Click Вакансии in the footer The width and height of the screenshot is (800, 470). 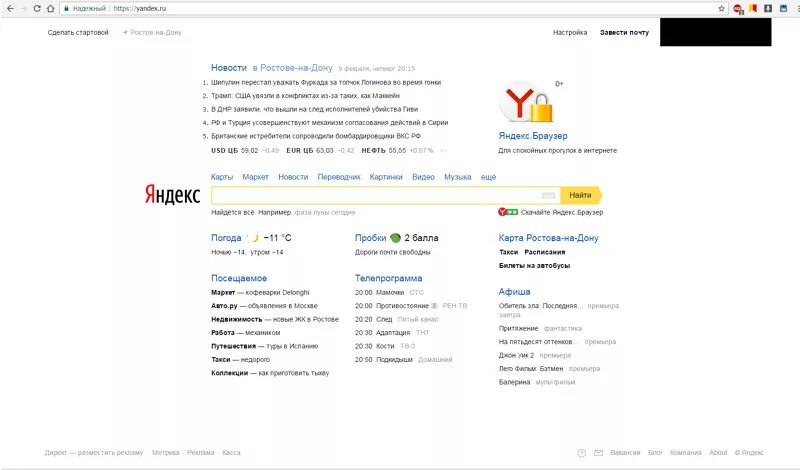(x=625, y=453)
